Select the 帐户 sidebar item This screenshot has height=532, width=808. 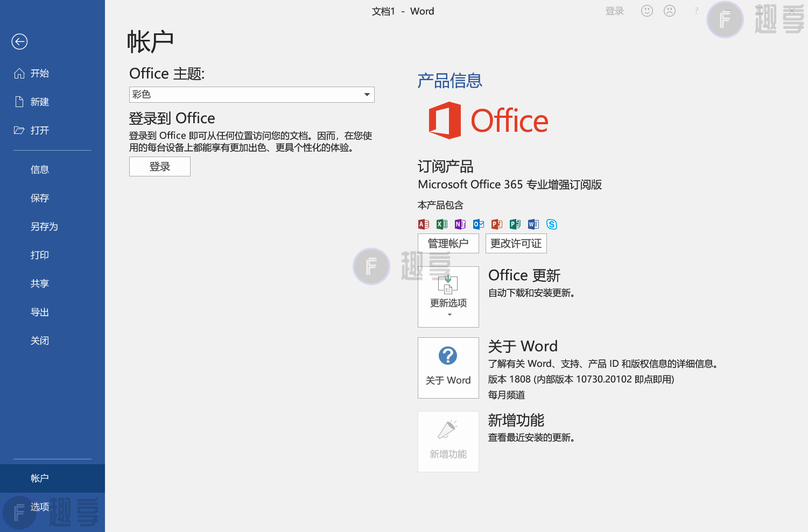pos(52,478)
